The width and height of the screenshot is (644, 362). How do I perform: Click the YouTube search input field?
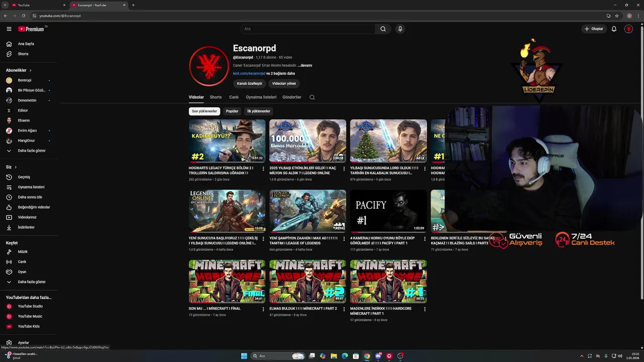pos(307,29)
